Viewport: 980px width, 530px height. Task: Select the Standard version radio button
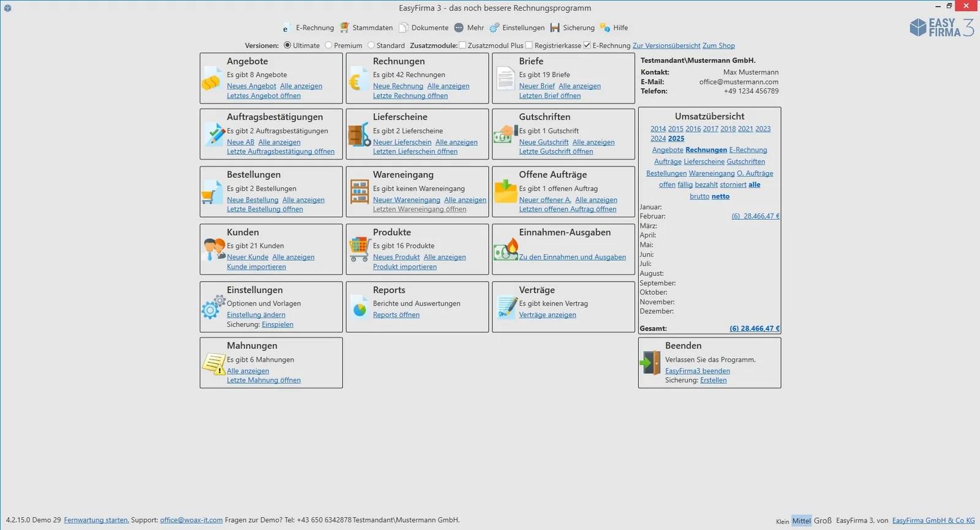point(371,45)
